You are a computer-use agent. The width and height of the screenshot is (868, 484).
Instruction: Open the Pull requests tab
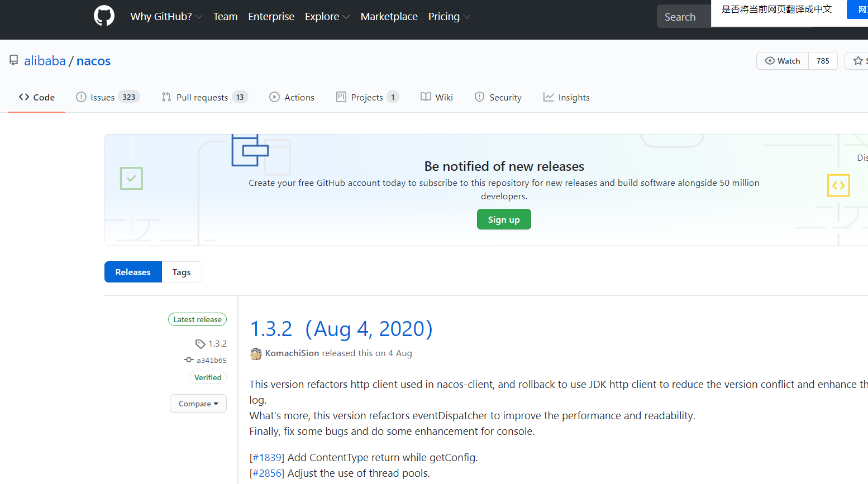205,97
